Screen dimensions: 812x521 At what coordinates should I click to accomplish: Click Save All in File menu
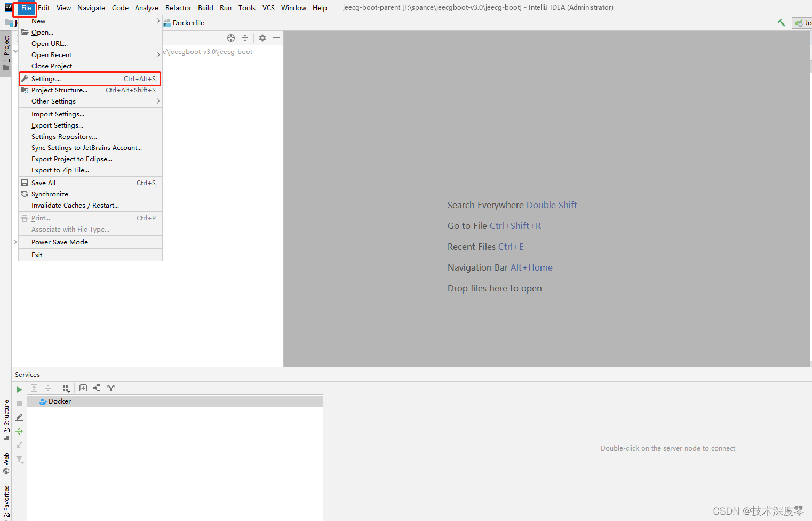pyautogui.click(x=90, y=183)
